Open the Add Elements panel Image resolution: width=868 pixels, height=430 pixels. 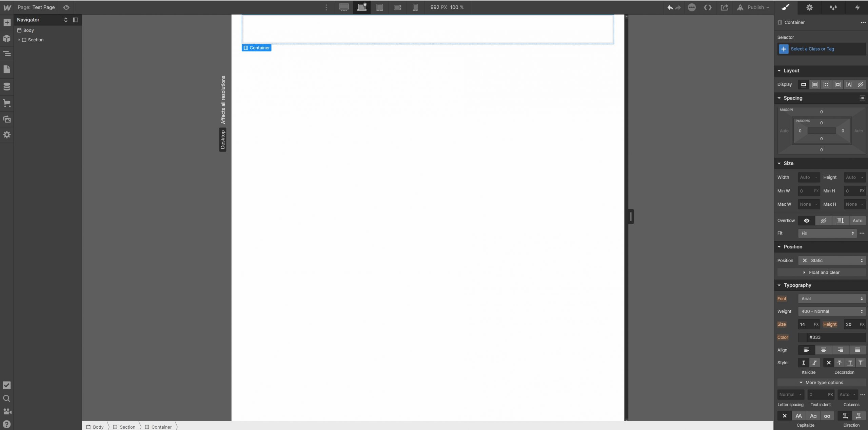coord(7,23)
